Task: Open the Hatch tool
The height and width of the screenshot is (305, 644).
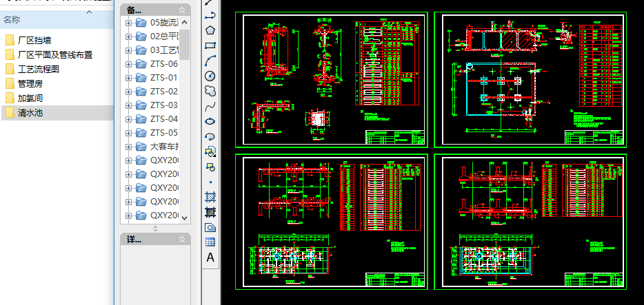Action: 210,197
